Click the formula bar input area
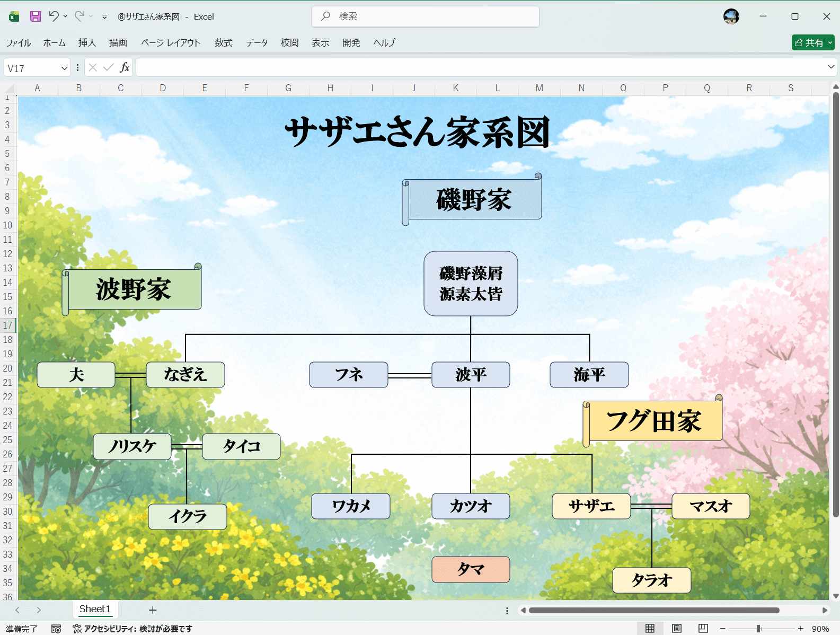The image size is (840, 635). point(480,67)
